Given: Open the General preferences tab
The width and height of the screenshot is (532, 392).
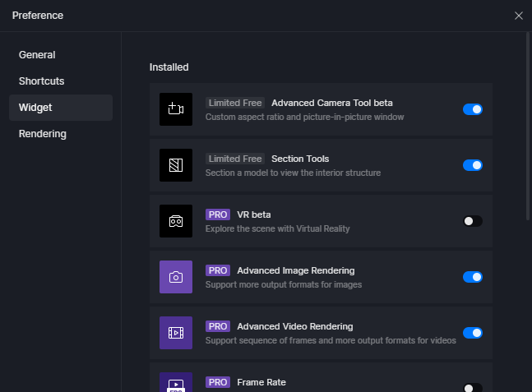Looking at the screenshot, I should (x=61, y=55).
